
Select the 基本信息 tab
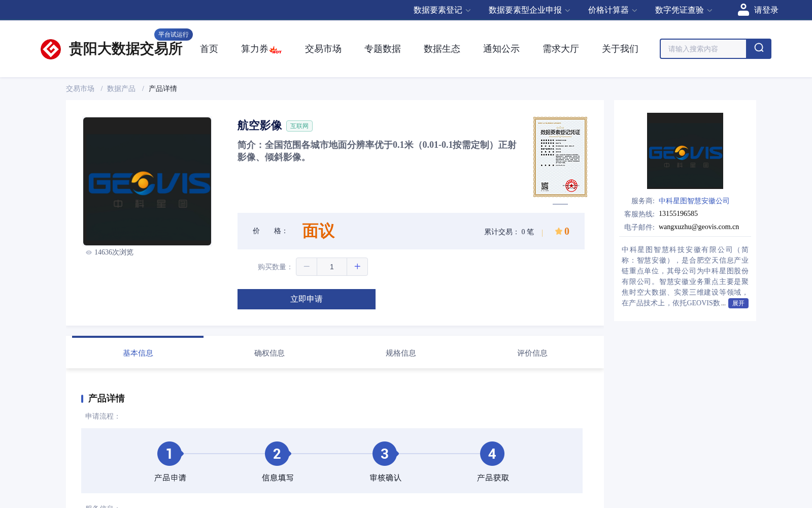(138, 353)
